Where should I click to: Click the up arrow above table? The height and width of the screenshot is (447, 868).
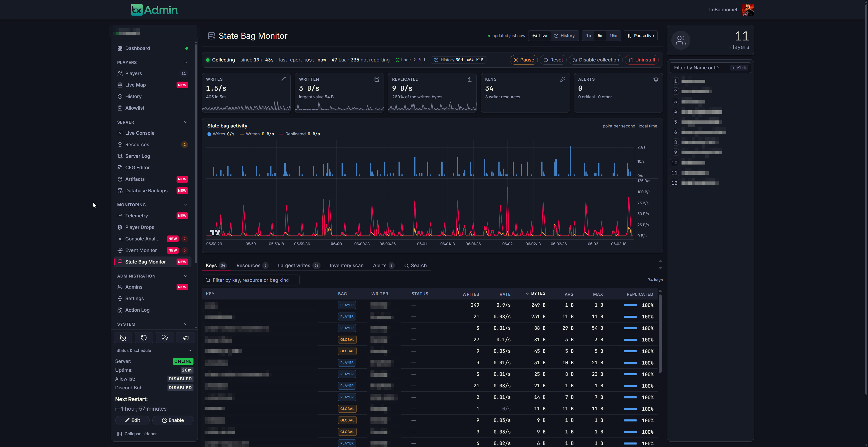point(660,261)
